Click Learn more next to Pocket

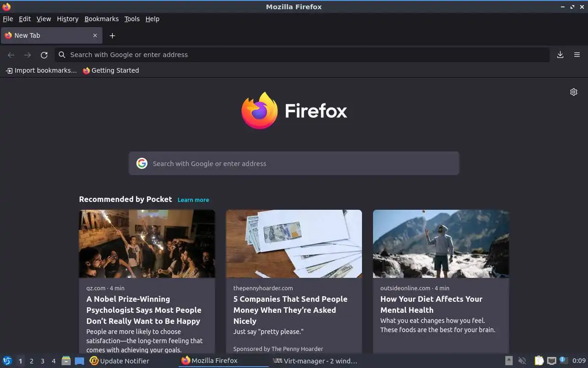coord(193,200)
